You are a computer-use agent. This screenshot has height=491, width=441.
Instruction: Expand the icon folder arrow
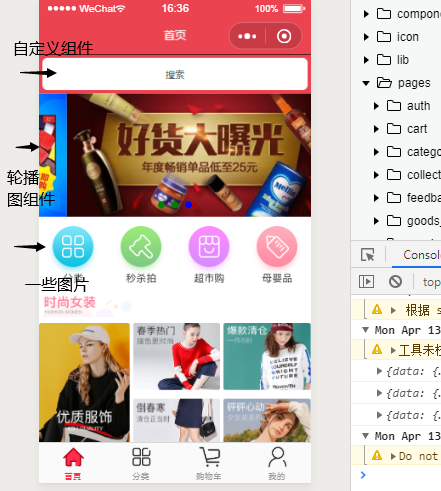point(366,37)
